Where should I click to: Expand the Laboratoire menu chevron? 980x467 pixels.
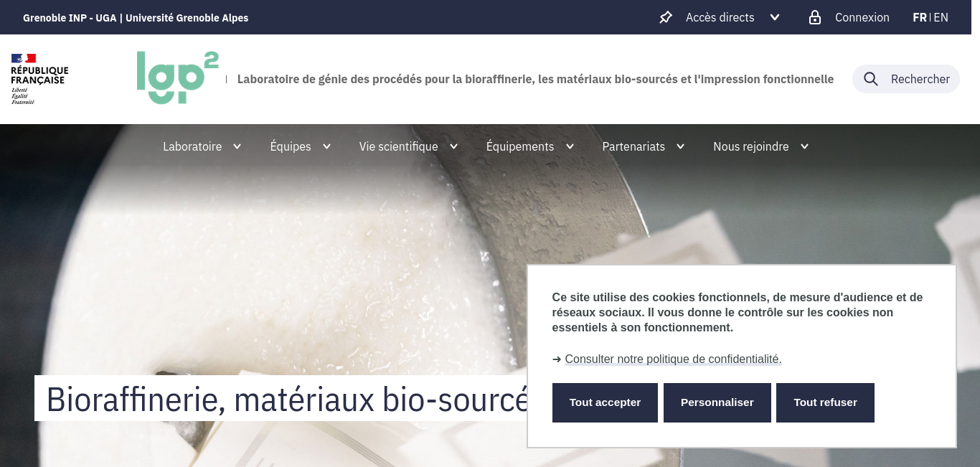coord(237,146)
